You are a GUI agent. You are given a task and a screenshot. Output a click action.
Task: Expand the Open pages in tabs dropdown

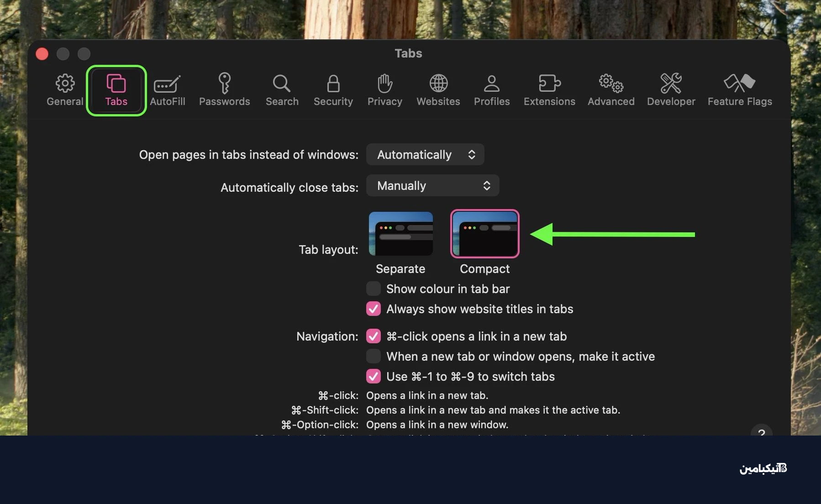[x=425, y=155]
